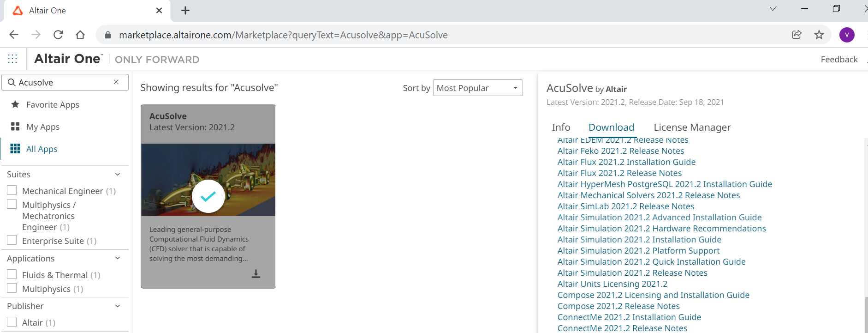The image size is (868, 333).
Task: Click the share page icon in address bar
Action: click(797, 35)
